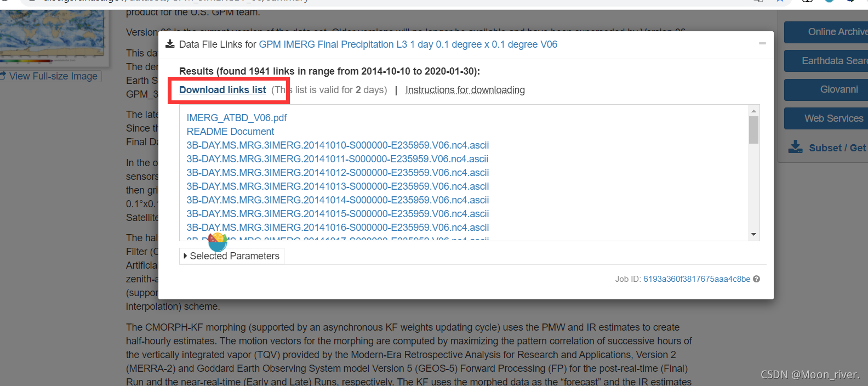Click the download icon in dialog title
The height and width of the screenshot is (386, 868).
pyautogui.click(x=170, y=44)
